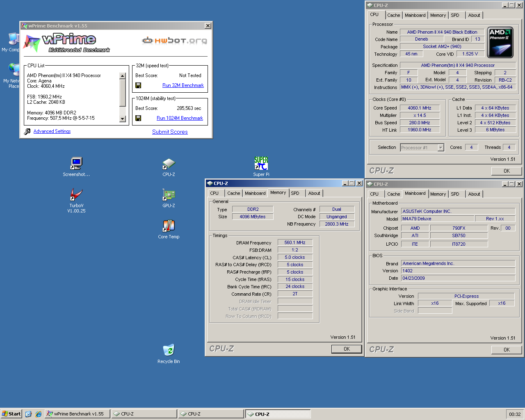Click the CPU List scrollbar down arrow
This screenshot has height=420, width=525.
coord(122,119)
